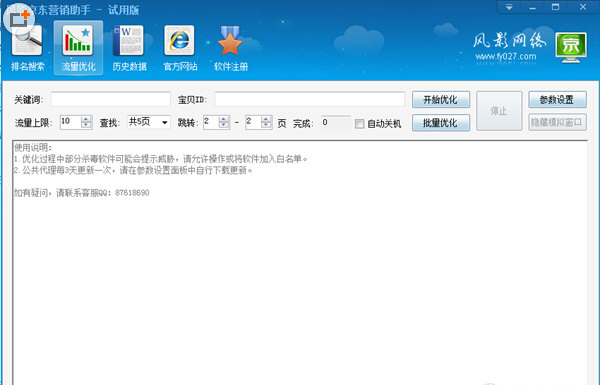Image resolution: width=602 pixels, height=385 pixels.
Task: Focus the 关键词 keyword input field
Action: (111, 99)
